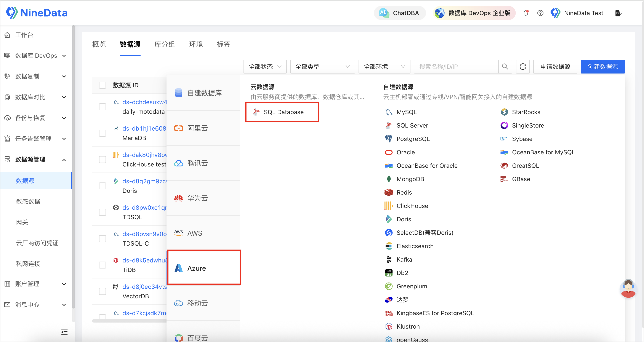Click the Elasticsearch icon
The height and width of the screenshot is (342, 644).
click(x=389, y=246)
